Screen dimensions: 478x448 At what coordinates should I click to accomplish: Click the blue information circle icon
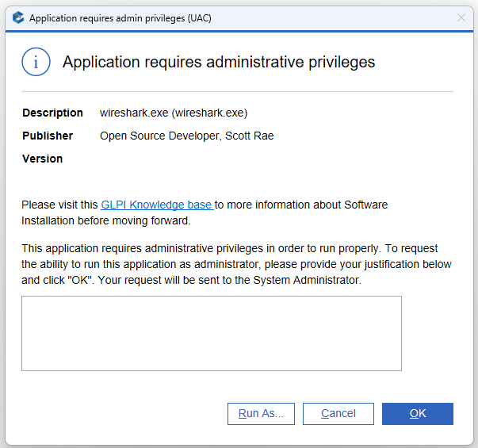click(x=36, y=62)
